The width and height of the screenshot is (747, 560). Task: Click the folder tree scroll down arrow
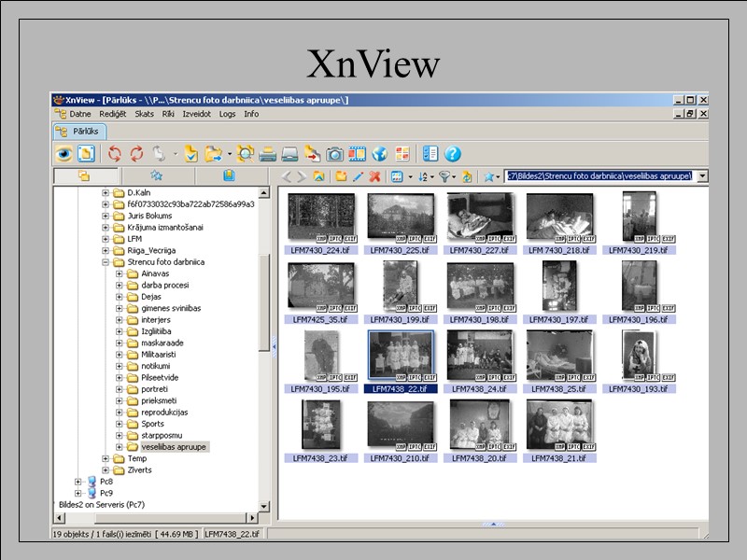coord(264,506)
